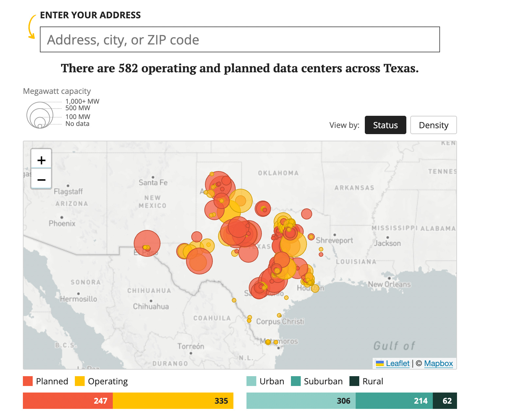508x420 pixels.
Task: Click the megawatt capacity circle legend graphic
Action: pyautogui.click(x=40, y=115)
